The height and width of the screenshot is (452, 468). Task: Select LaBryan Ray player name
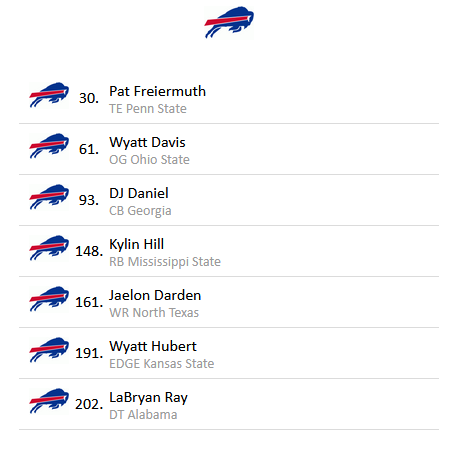[x=148, y=398]
